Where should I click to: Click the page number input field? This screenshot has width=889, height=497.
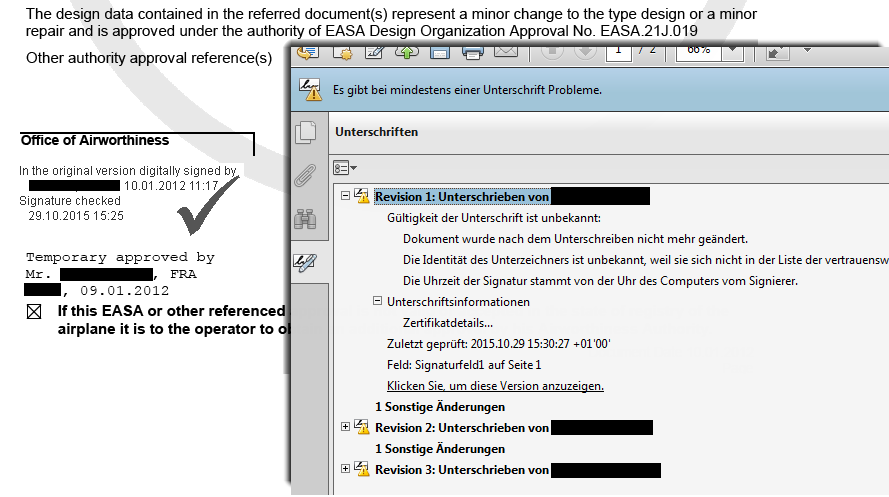coord(619,53)
